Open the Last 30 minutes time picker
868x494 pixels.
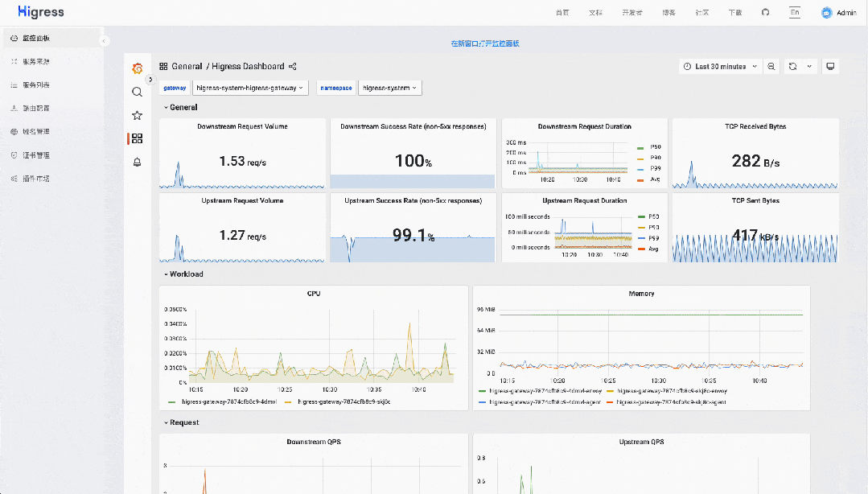click(720, 67)
